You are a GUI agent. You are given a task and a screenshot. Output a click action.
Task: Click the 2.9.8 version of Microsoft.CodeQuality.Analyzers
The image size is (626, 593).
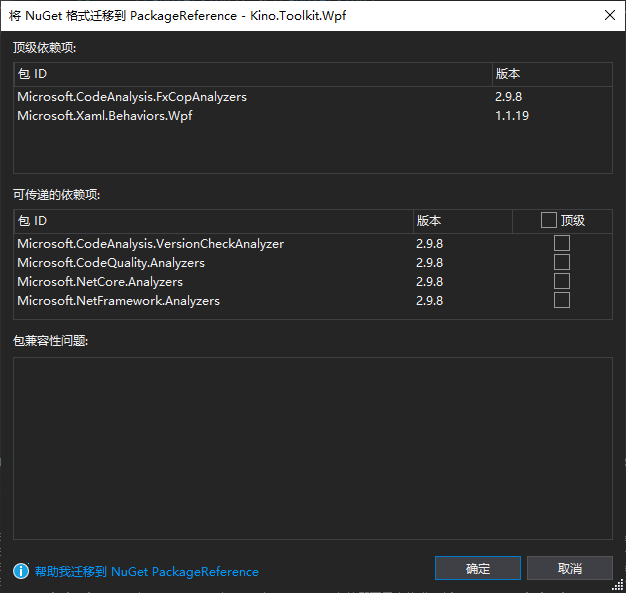430,263
